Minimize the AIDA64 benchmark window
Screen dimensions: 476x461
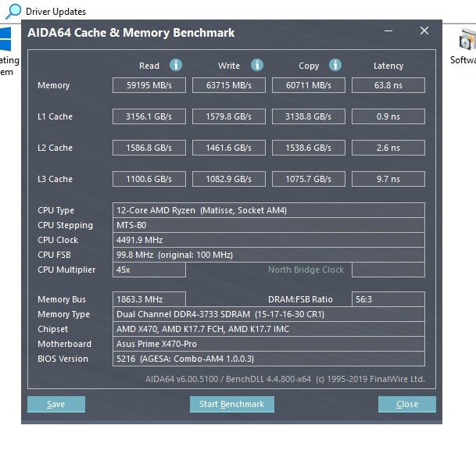(388, 30)
